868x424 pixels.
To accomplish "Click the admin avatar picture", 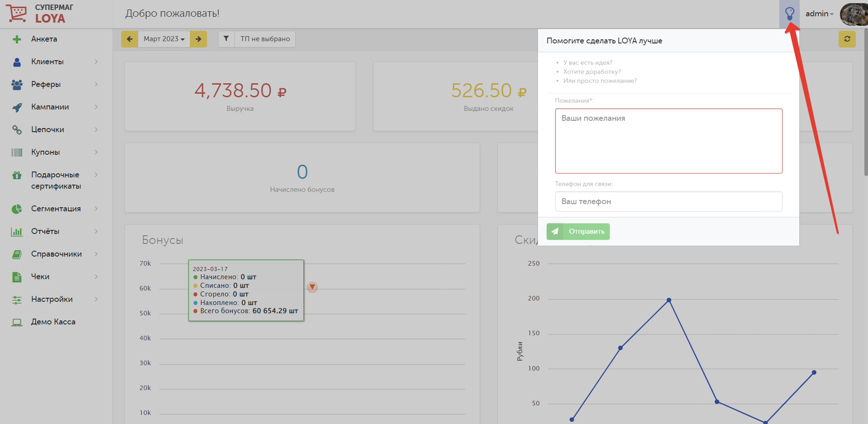I will pyautogui.click(x=854, y=14).
